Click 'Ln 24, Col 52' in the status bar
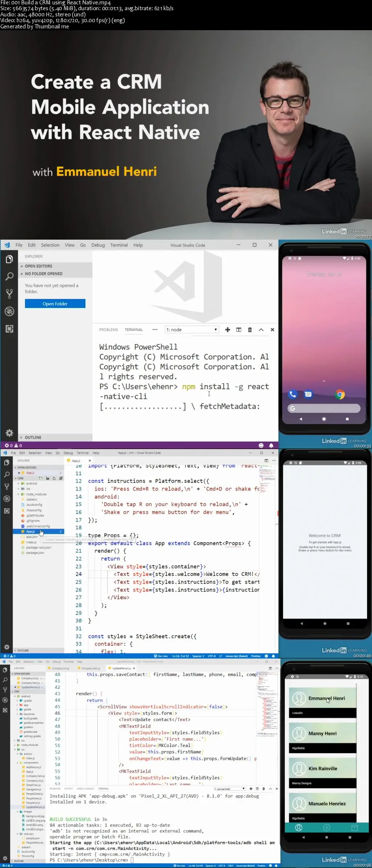The width and height of the screenshot is (372, 868). coord(180,656)
